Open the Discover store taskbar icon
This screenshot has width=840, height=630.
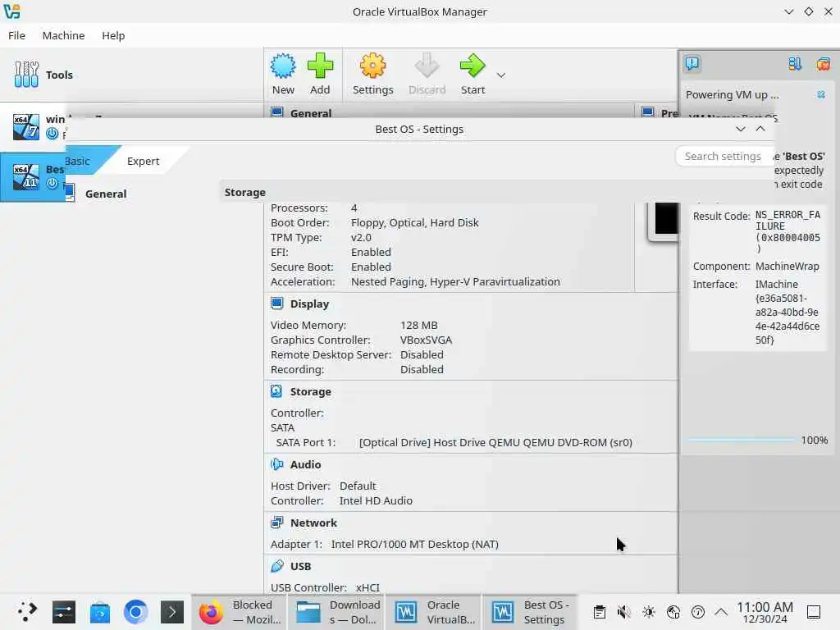click(99, 612)
